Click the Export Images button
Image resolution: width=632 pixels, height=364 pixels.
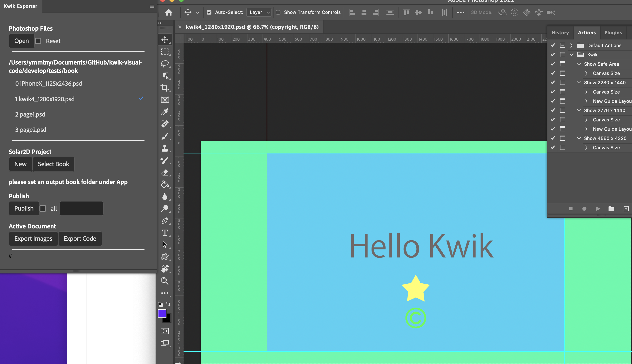coord(33,238)
